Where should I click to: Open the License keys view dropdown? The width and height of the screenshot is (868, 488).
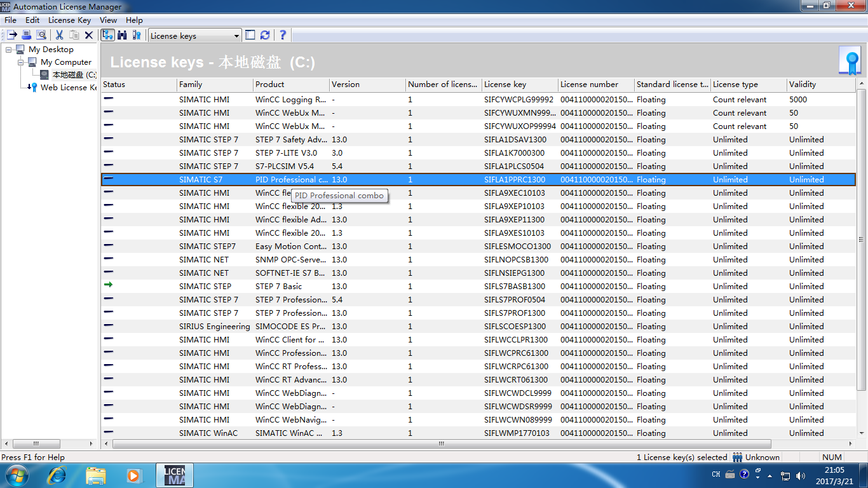[x=236, y=36]
